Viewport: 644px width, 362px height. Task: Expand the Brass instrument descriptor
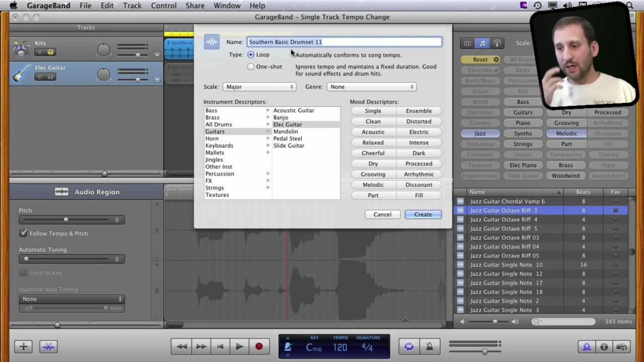pyautogui.click(x=268, y=117)
